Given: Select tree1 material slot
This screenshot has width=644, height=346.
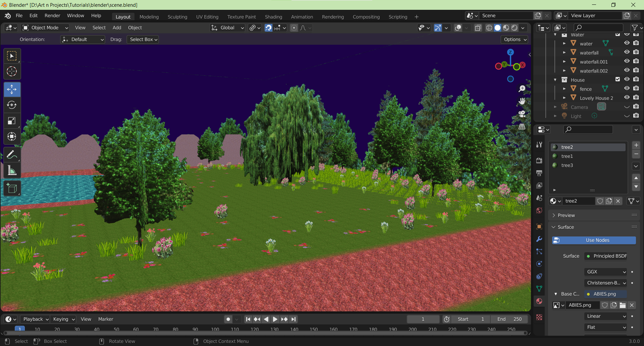Looking at the screenshot, I should click(x=567, y=156).
